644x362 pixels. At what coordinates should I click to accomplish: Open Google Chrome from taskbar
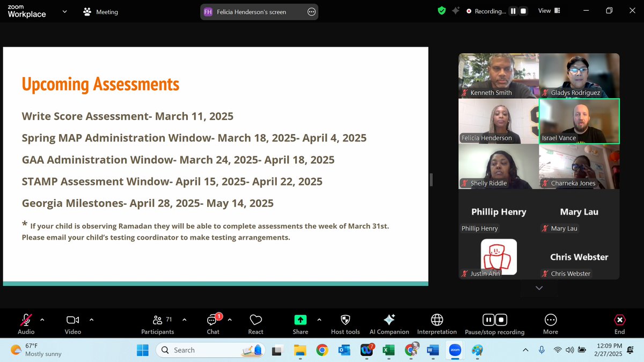(x=322, y=350)
